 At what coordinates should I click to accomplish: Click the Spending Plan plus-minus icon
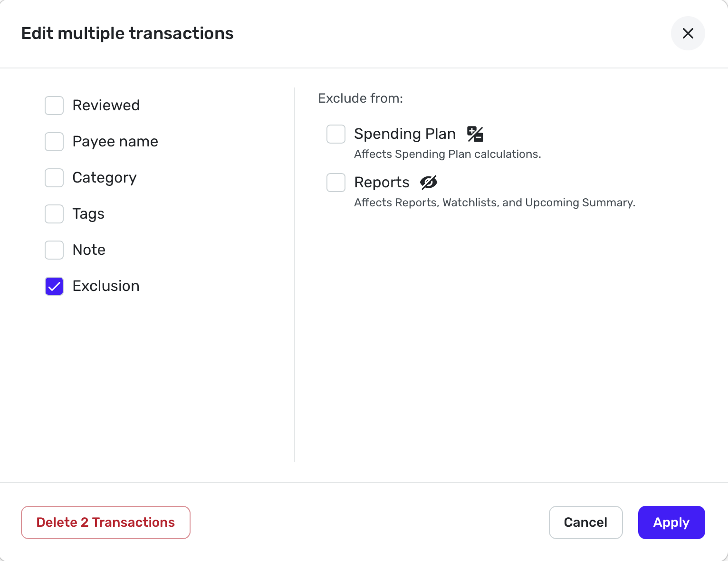(475, 134)
